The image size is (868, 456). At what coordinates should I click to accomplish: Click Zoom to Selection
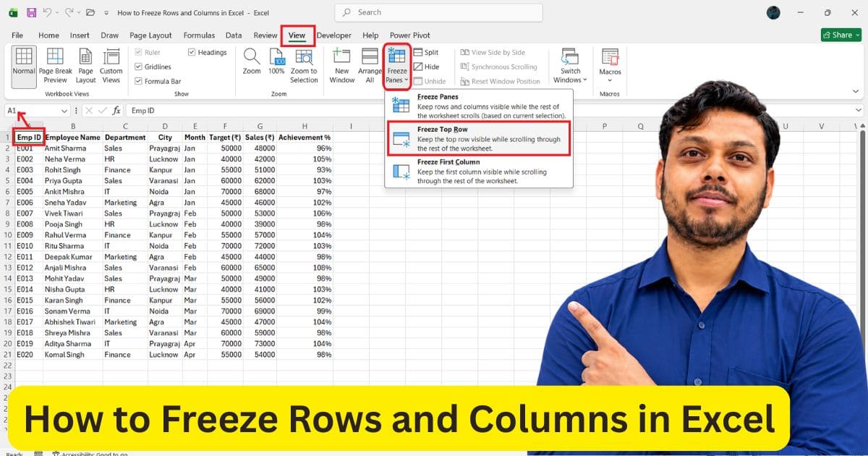click(304, 67)
